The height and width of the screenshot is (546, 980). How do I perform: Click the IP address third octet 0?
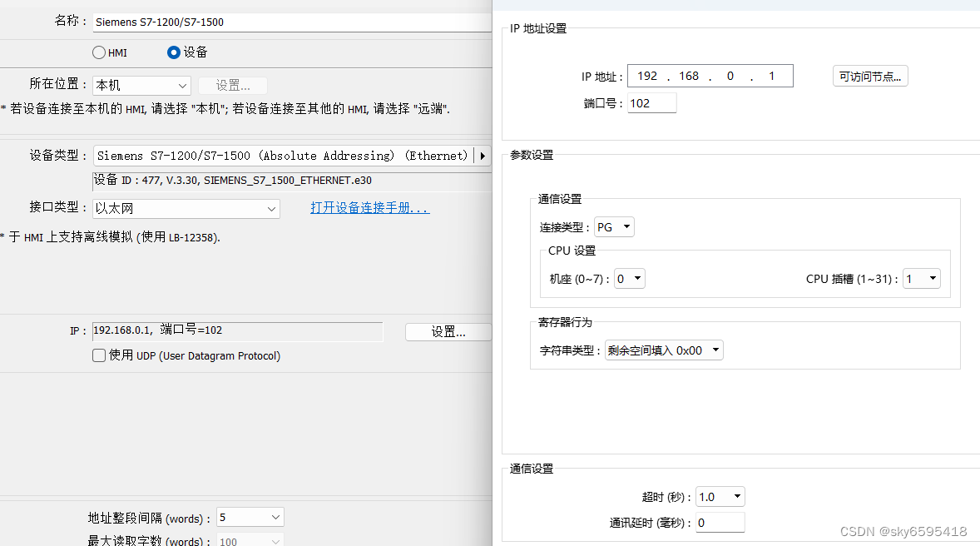point(730,76)
